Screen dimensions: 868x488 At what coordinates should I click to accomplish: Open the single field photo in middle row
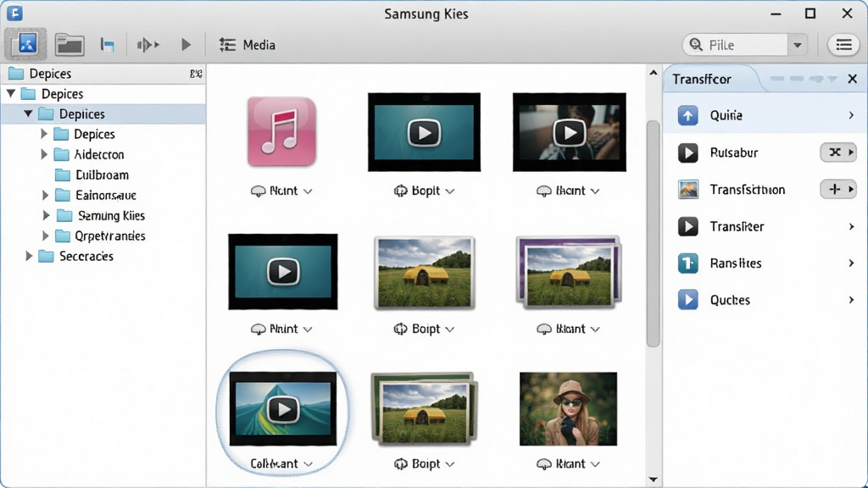tap(424, 272)
